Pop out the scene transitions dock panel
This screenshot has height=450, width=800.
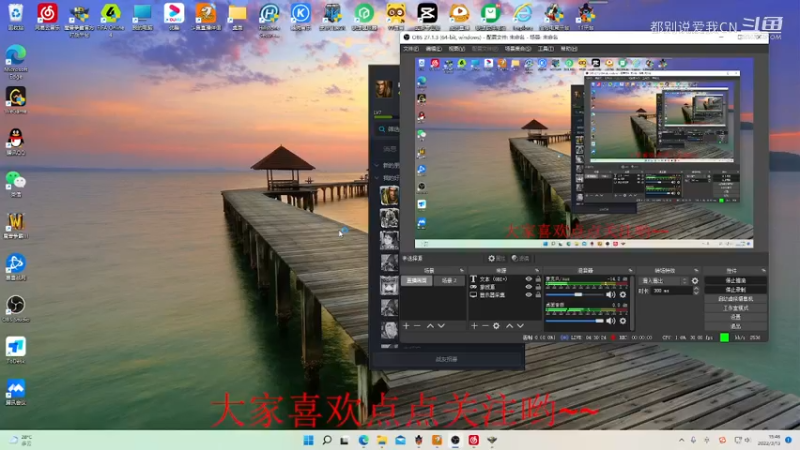point(696,270)
